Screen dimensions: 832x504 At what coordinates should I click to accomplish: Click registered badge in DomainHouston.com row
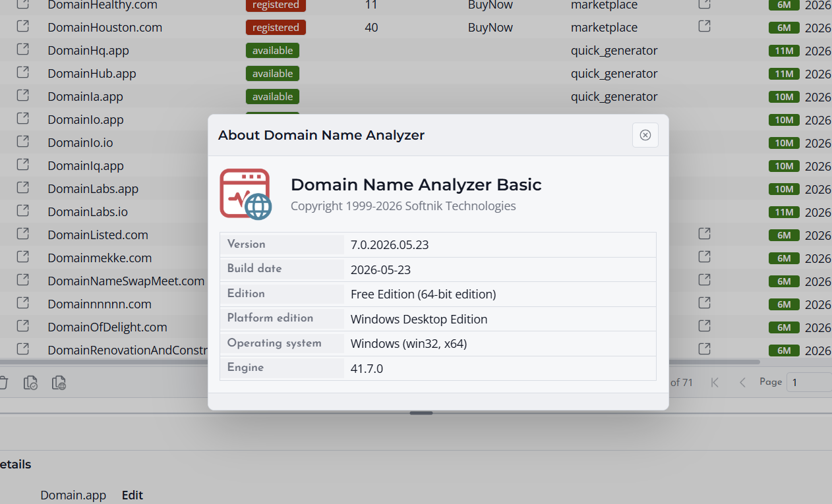(x=276, y=27)
